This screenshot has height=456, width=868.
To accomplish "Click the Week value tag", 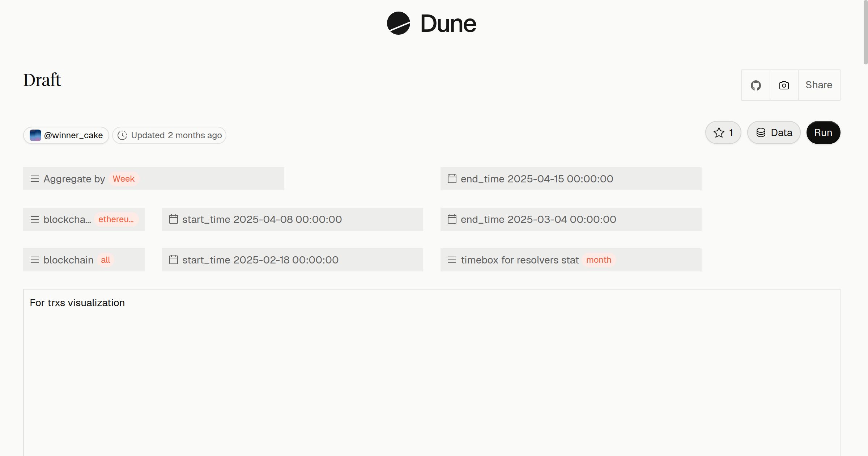I will [x=124, y=179].
